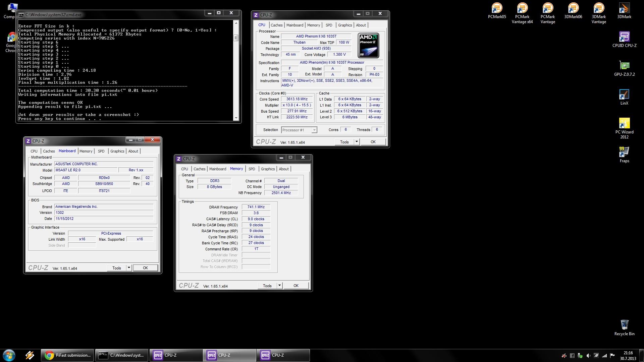Switch to About tab in the Mainboard window
The image size is (644, 362).
click(133, 151)
